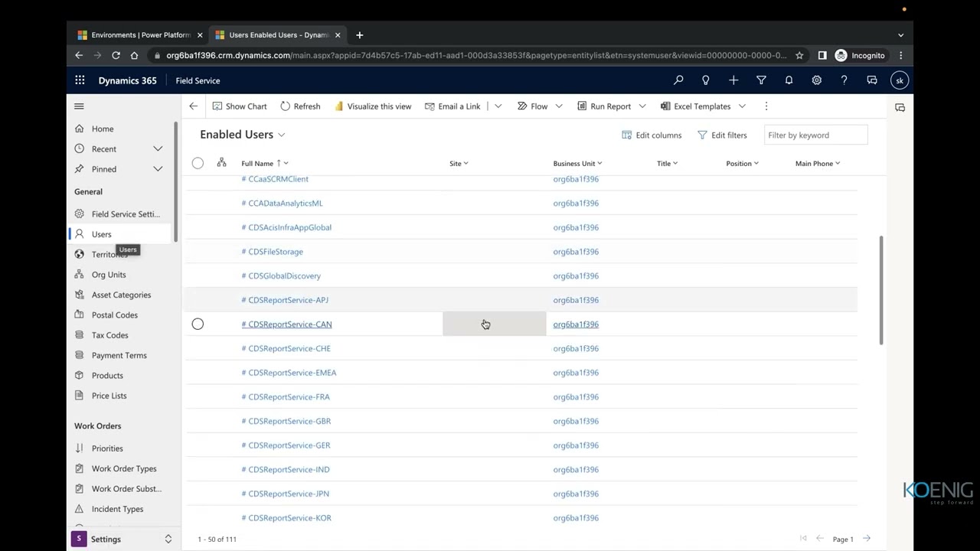Click the browser back arrow
Image resolution: width=980 pixels, height=551 pixels.
79,55
